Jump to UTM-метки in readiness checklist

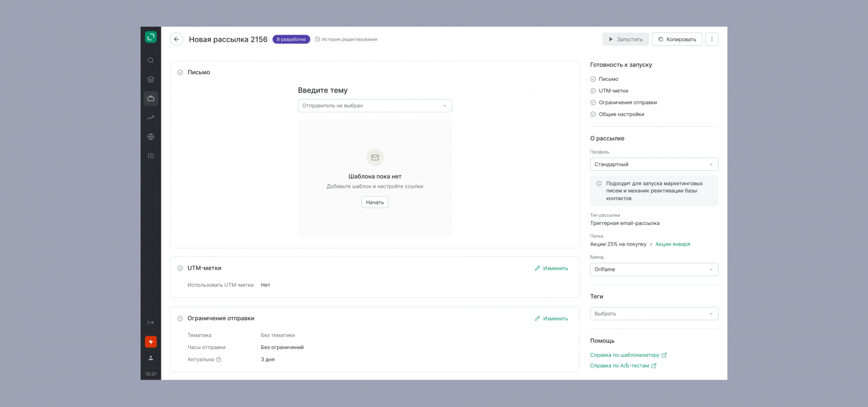pyautogui.click(x=613, y=91)
